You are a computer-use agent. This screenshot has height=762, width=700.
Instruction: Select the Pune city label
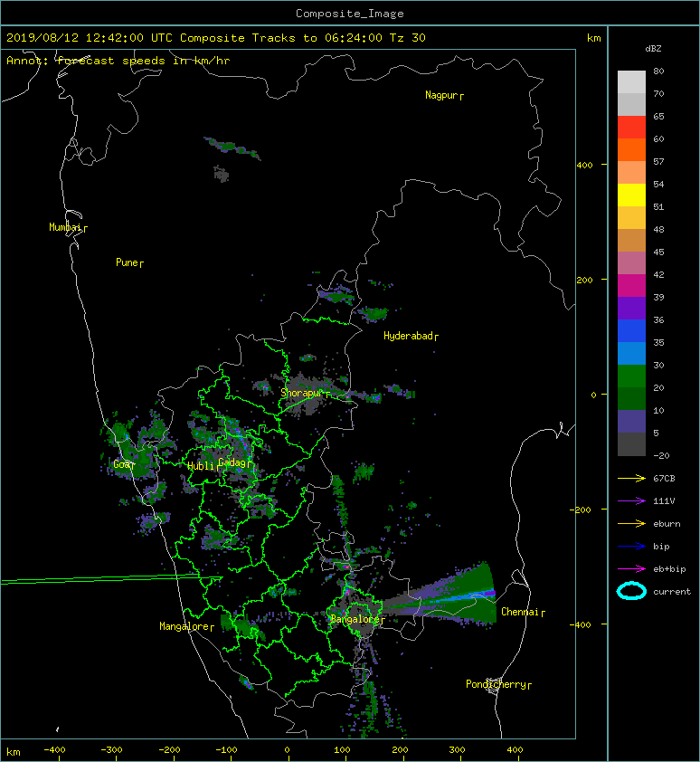tap(127, 262)
